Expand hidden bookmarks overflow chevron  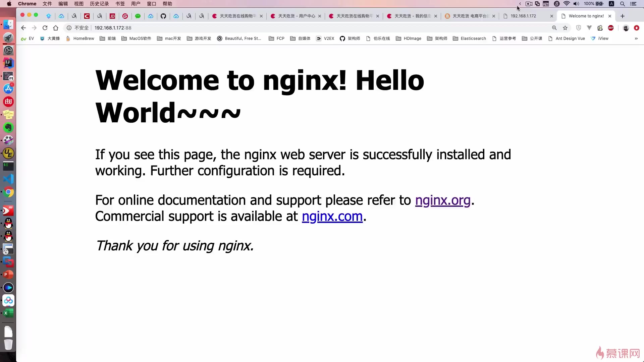click(636, 39)
